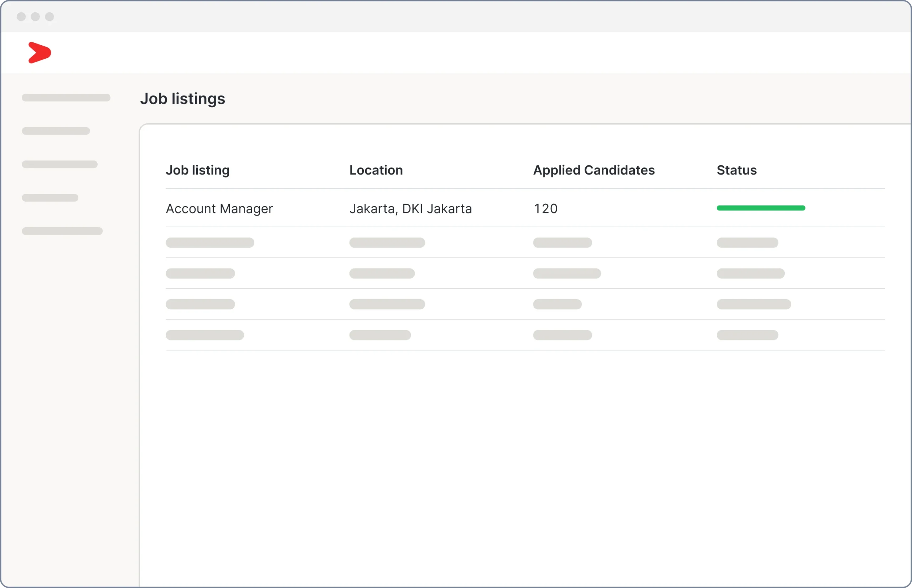
Task: Click the Job listings page heading
Action: coord(182,99)
